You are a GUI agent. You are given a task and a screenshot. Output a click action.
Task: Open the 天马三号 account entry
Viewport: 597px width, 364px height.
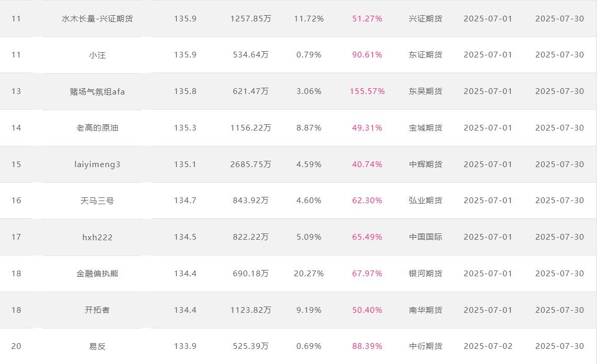pos(97,201)
